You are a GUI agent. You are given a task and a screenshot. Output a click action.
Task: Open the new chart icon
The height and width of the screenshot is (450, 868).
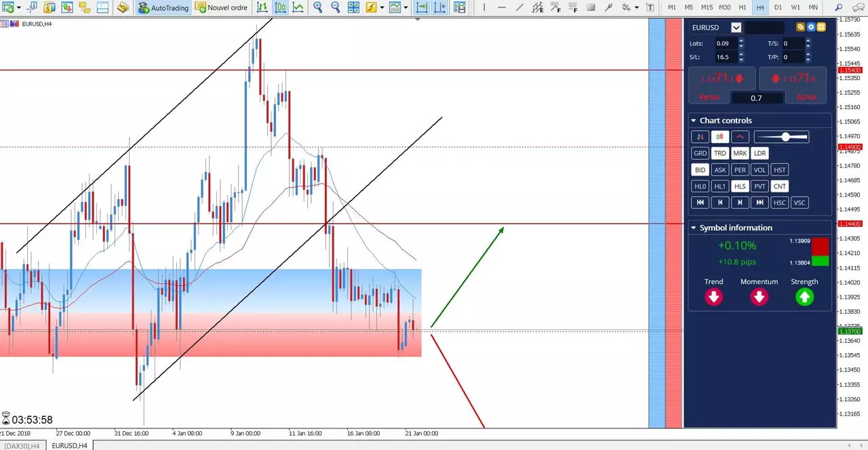coord(8,7)
